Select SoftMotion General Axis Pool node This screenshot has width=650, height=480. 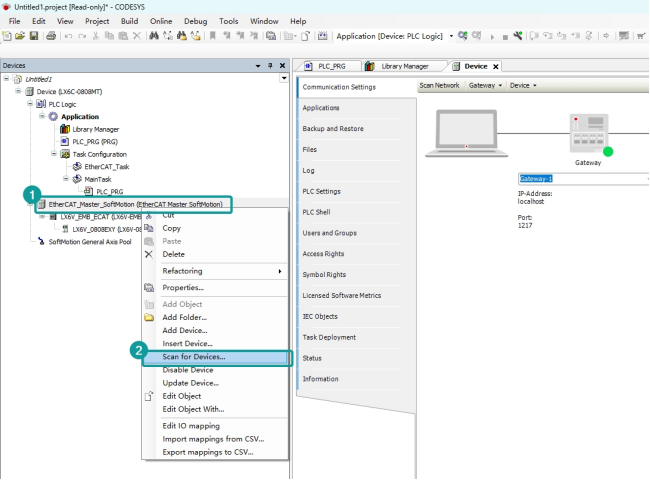89,241
